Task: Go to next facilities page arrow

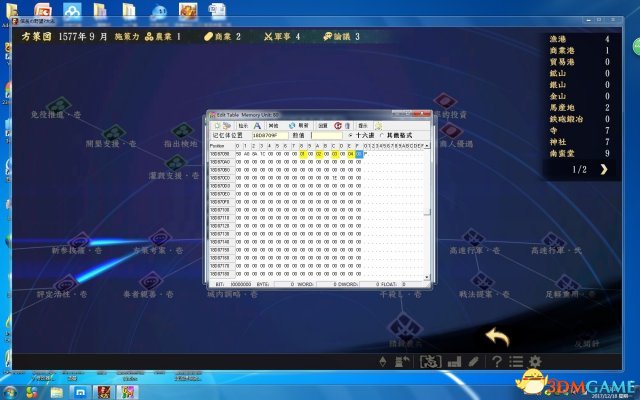Action: point(604,169)
